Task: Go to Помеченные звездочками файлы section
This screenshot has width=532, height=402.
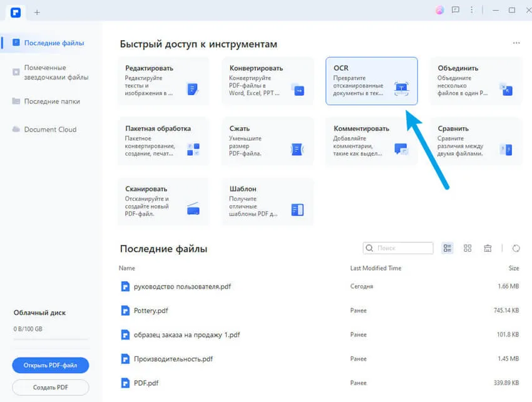Action: (56, 72)
